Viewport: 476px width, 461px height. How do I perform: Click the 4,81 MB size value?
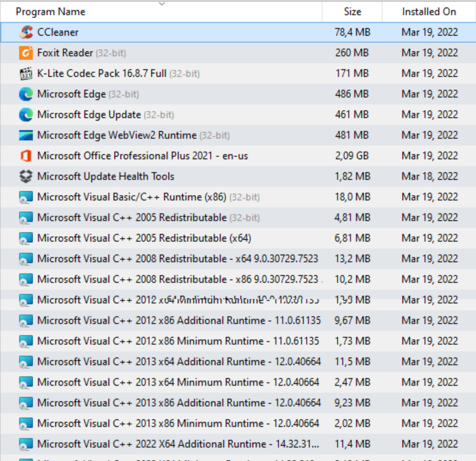353,217
